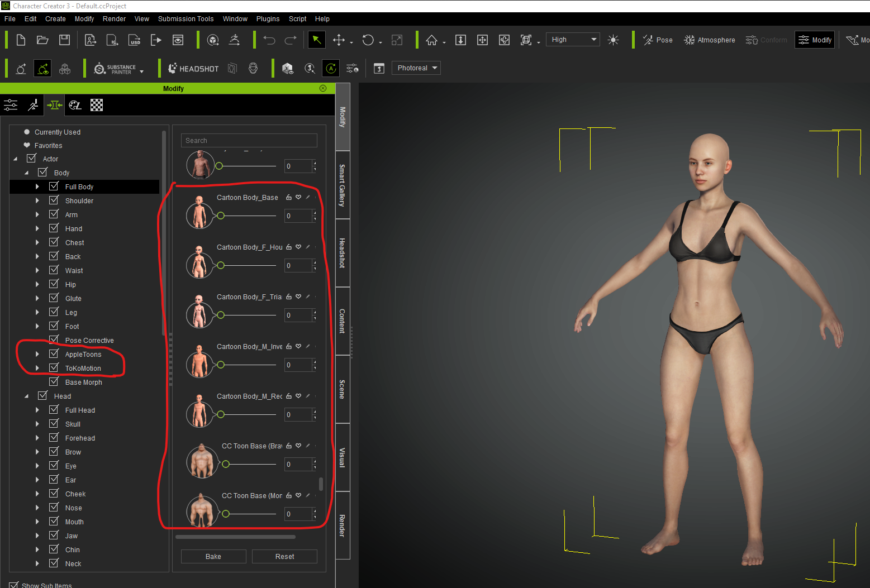Open the Headshot plugin
The width and height of the screenshot is (870, 588).
193,69
